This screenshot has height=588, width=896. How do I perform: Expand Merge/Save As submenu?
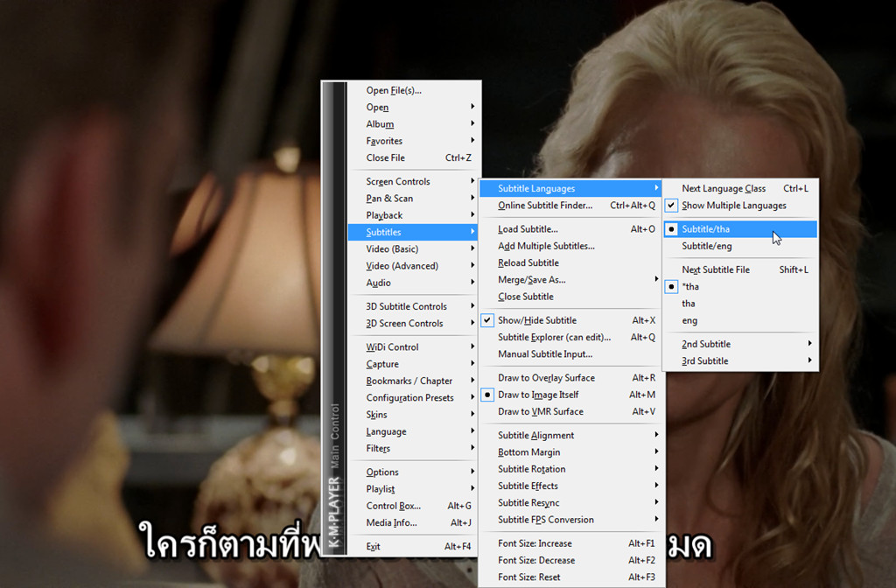tap(570, 280)
